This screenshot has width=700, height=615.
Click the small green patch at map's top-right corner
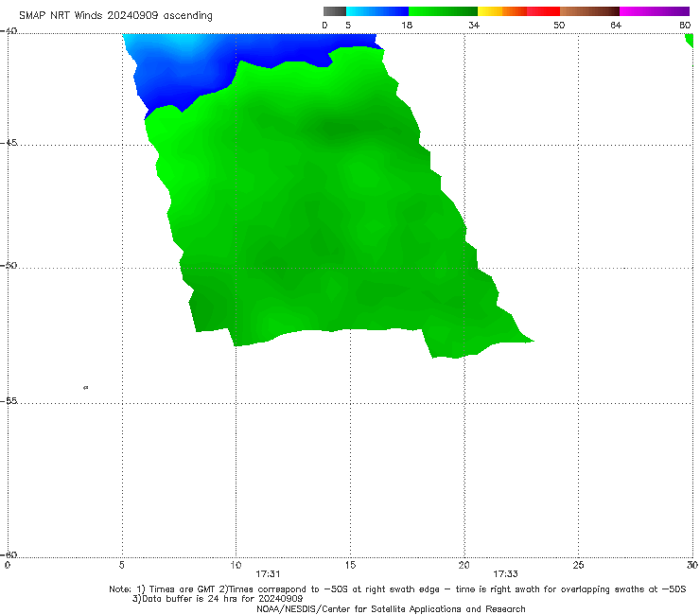[690, 40]
